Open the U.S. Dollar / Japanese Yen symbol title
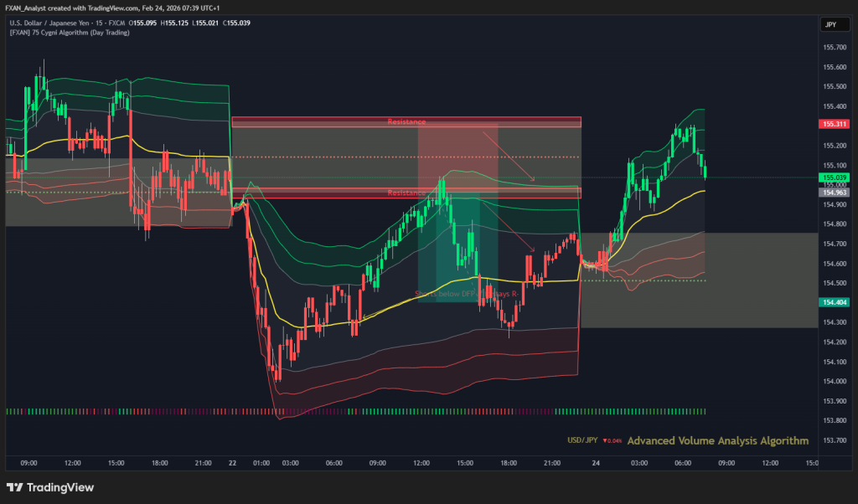The image size is (858, 504). click(x=60, y=23)
